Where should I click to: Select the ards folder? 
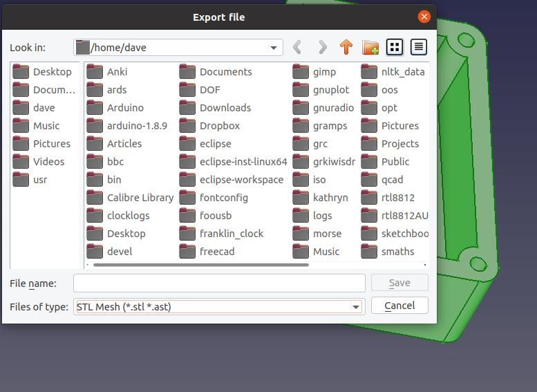coord(106,90)
